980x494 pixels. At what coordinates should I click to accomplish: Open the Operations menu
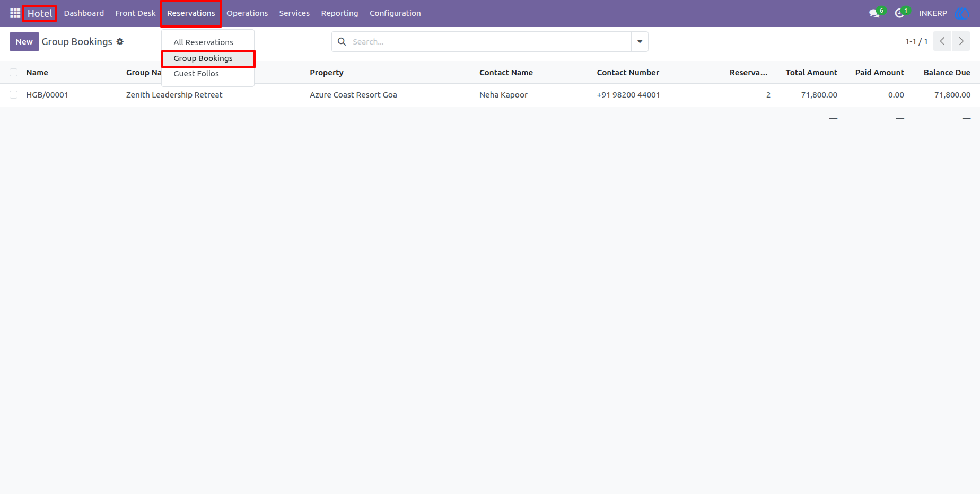tap(247, 13)
